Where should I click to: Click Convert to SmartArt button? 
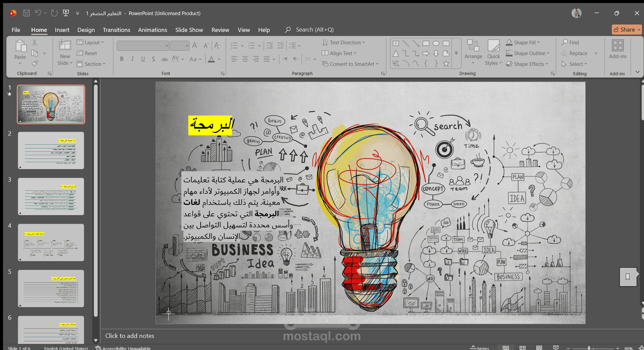(350, 64)
